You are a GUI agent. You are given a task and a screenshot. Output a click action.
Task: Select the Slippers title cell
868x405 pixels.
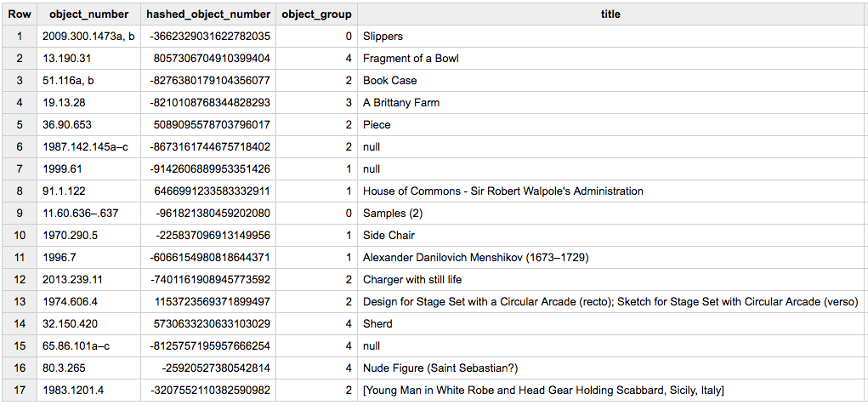pos(383,37)
